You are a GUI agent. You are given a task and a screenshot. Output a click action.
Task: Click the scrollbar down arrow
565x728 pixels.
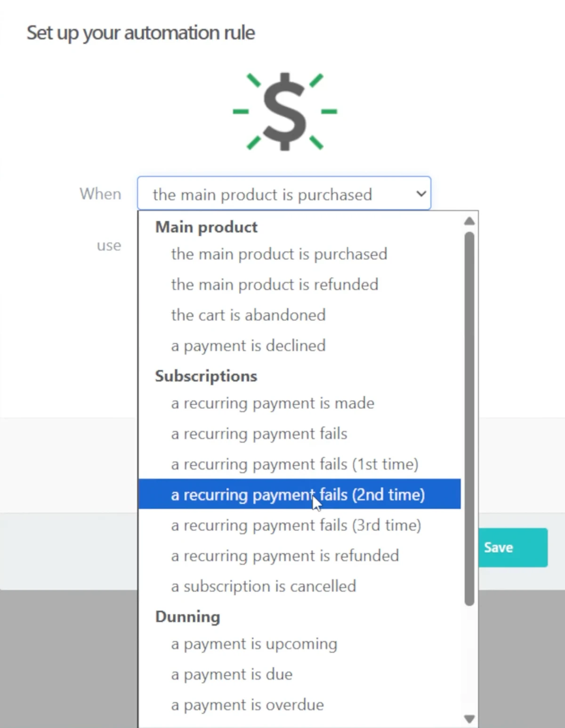[469, 719]
